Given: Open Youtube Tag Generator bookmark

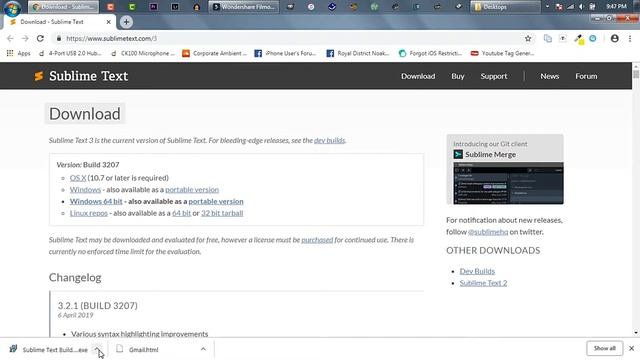Looking at the screenshot, I should click(502, 53).
